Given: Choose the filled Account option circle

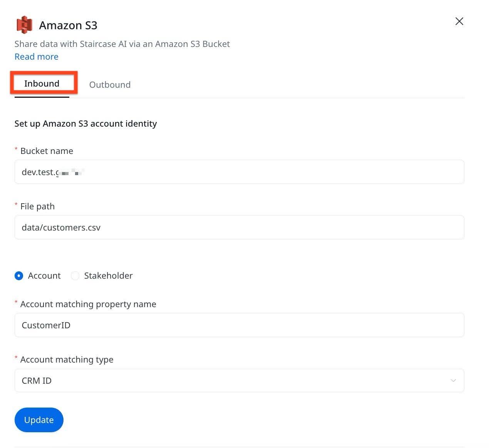Looking at the screenshot, I should [19, 276].
